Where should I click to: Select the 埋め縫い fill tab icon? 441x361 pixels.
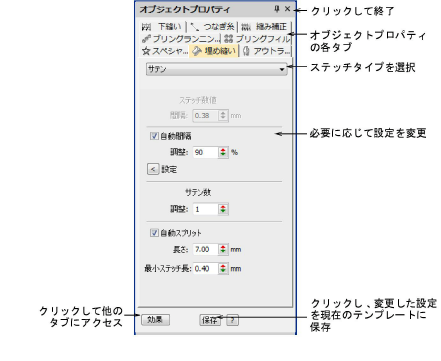(197, 51)
